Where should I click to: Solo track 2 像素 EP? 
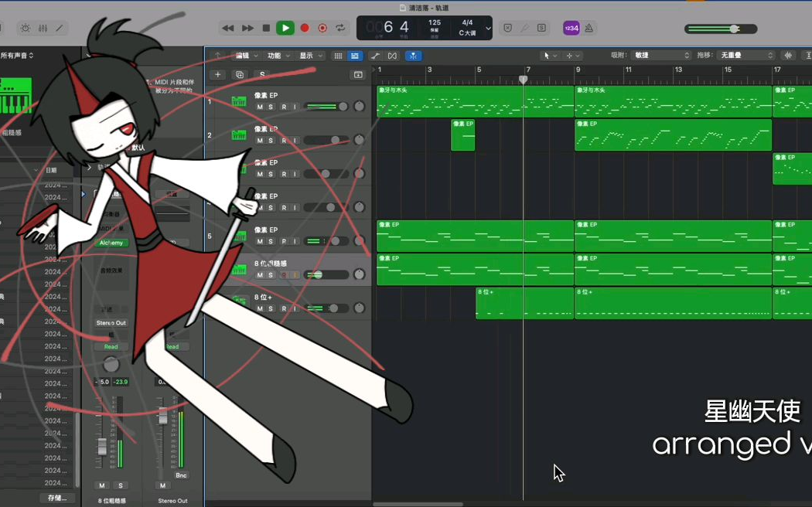tap(271, 141)
